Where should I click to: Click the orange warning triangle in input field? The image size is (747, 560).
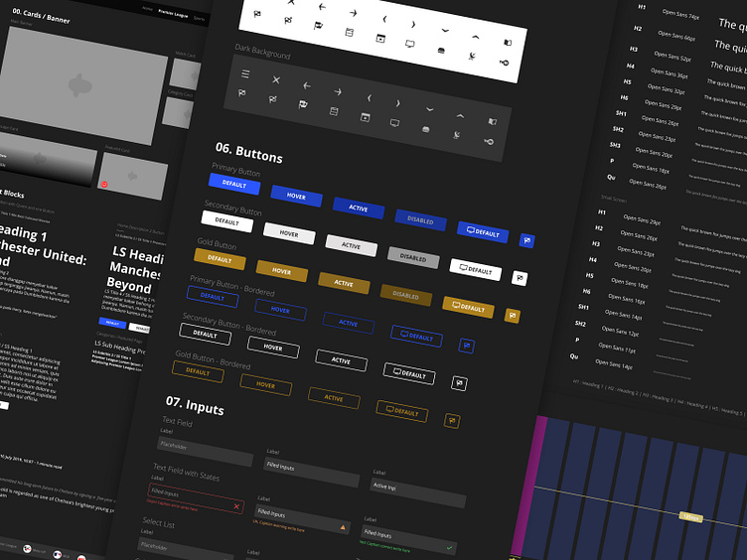(343, 527)
